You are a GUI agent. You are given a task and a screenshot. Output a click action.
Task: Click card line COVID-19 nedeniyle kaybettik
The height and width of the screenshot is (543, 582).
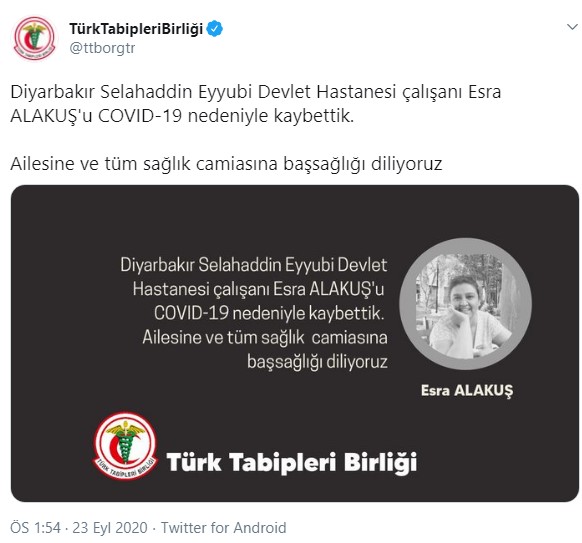pos(269,313)
